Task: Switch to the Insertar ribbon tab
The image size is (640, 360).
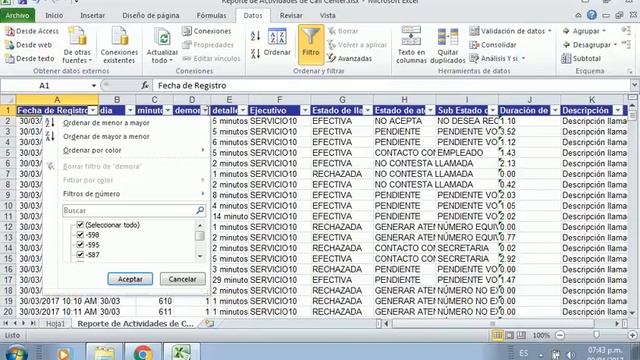Action: pyautogui.click(x=92, y=16)
